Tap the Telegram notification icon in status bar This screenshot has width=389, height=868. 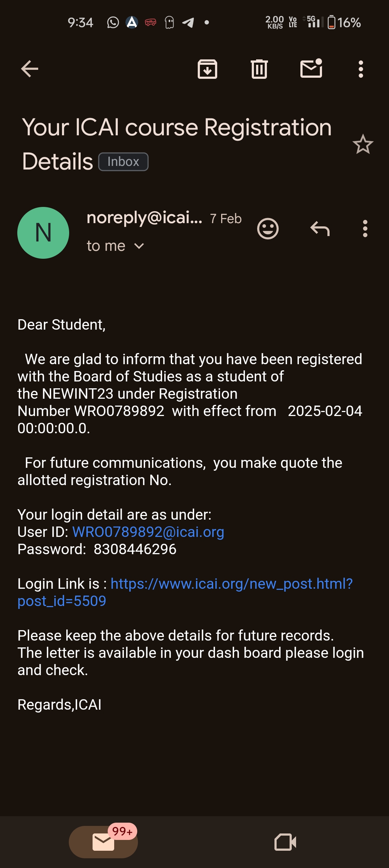[188, 23]
